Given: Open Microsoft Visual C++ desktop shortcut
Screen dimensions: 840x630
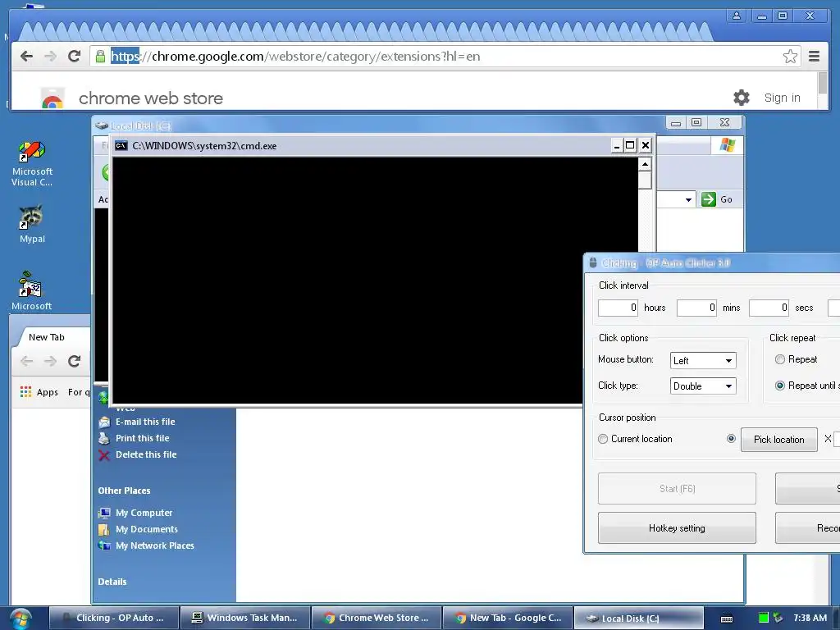Looking at the screenshot, I should 32,163.
